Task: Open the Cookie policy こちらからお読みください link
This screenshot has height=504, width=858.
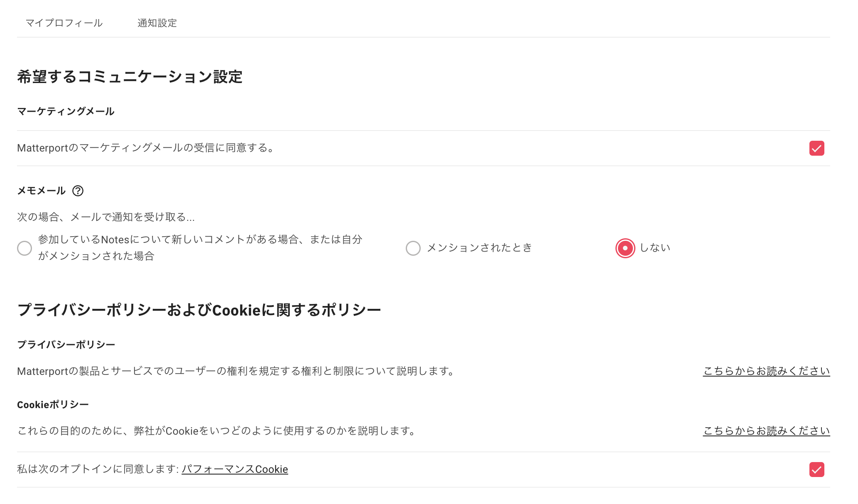Action: [766, 431]
